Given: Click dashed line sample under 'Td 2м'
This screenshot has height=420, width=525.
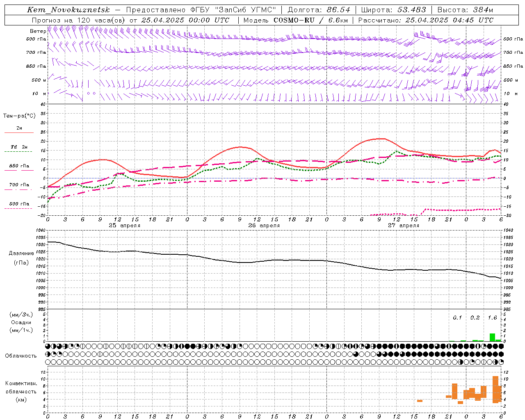Looking at the screenshot, I should point(19,152).
